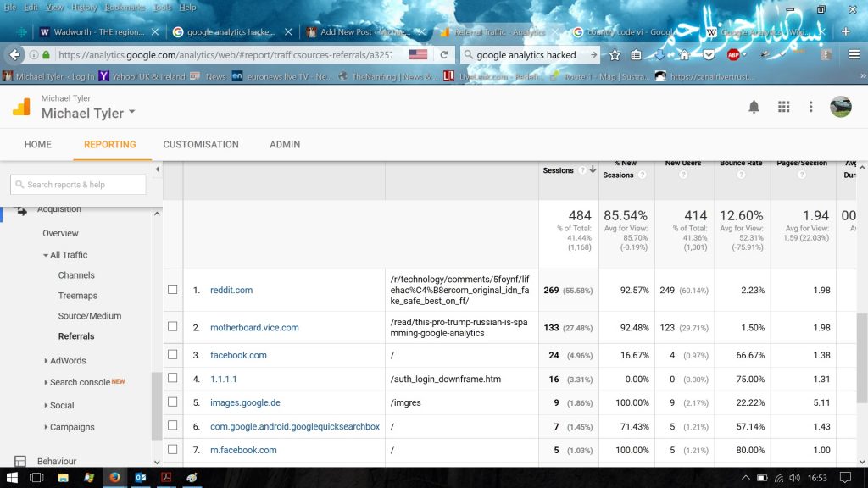Viewport: 868px width, 488px height.
Task: Open the Action Centre notification icon
Action: [x=845, y=478]
